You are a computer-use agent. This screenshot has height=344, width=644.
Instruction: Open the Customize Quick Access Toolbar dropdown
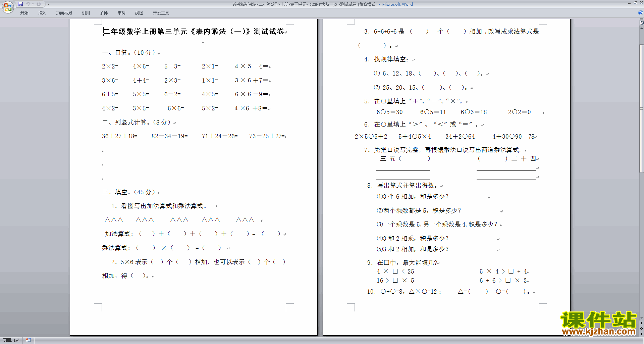point(48,4)
